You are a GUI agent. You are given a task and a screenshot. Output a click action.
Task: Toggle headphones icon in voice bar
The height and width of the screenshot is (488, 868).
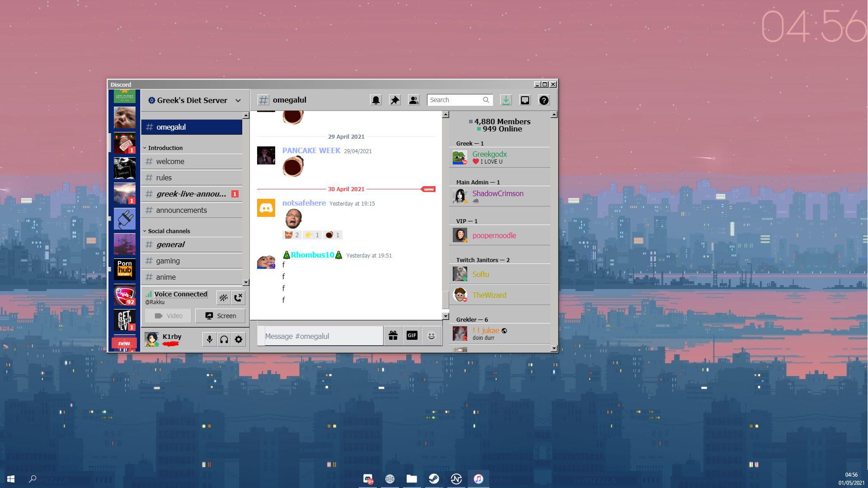pyautogui.click(x=223, y=339)
